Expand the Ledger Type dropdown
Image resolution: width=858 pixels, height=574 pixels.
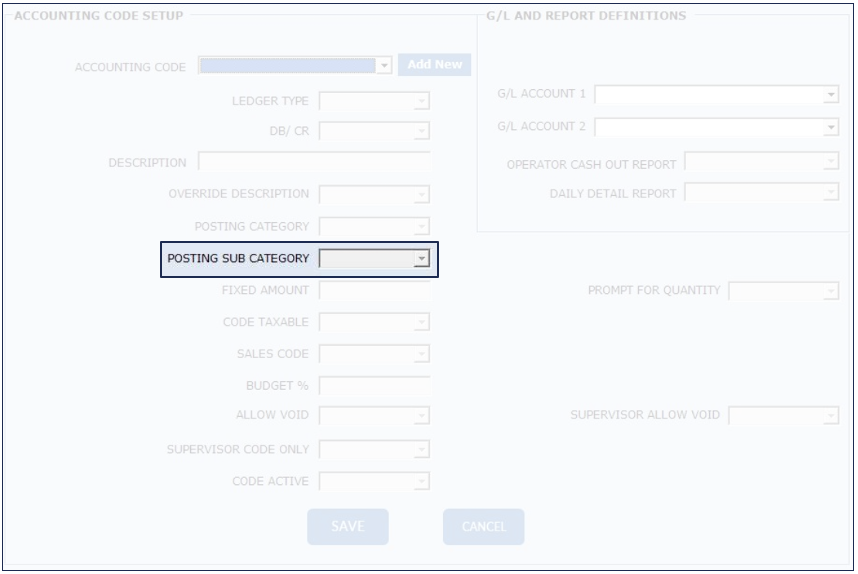(373, 101)
